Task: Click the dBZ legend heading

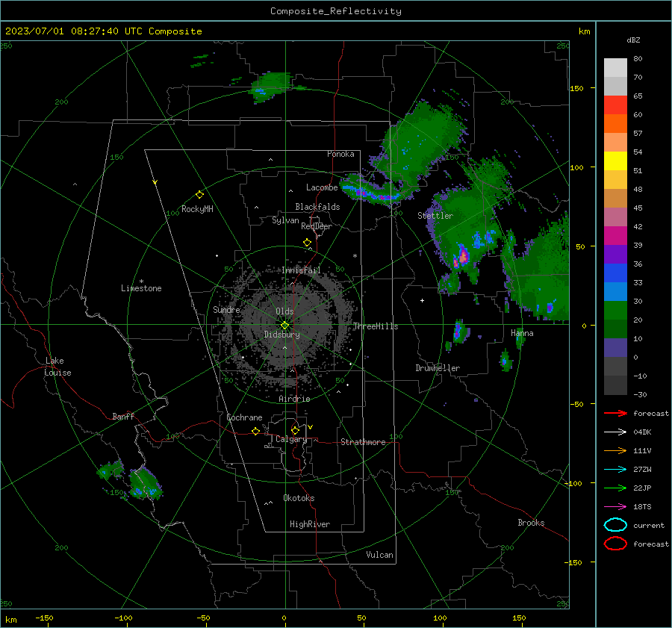Action: pyautogui.click(x=633, y=40)
